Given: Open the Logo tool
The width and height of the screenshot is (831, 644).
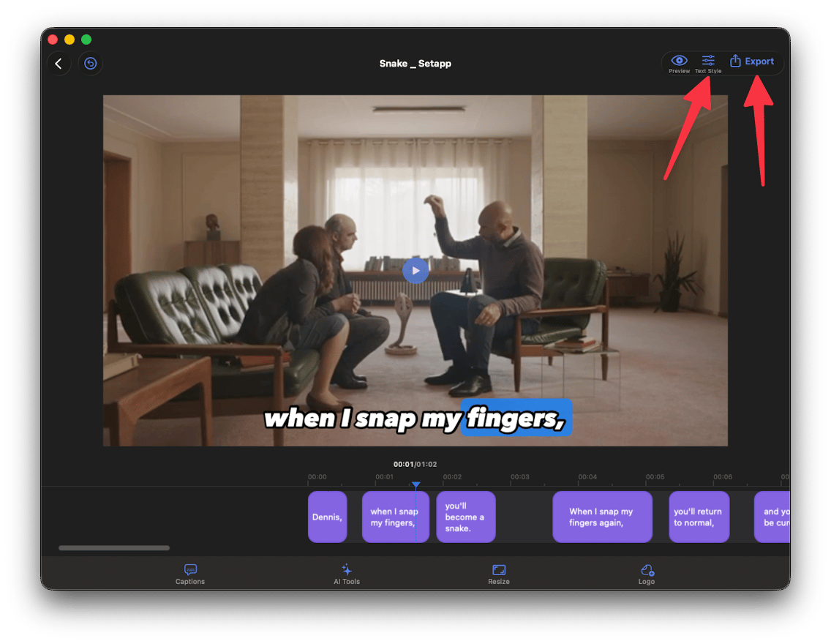Looking at the screenshot, I should pos(647,574).
